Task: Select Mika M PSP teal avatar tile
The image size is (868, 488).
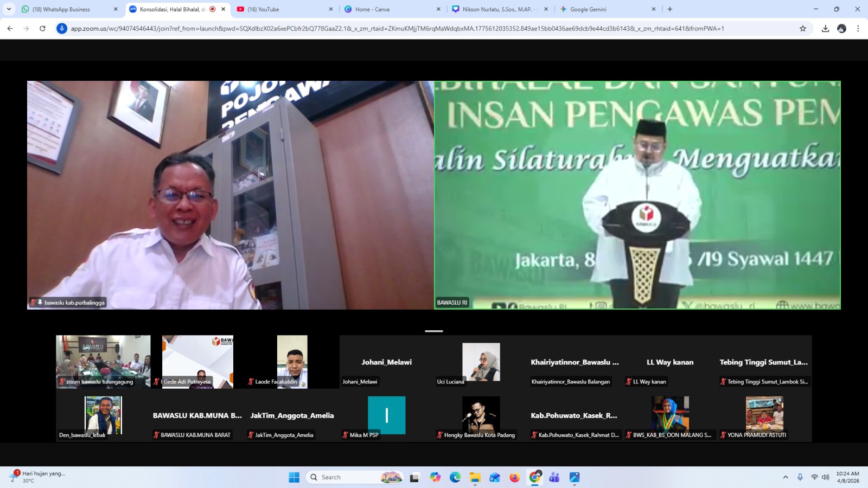Action: tap(387, 415)
